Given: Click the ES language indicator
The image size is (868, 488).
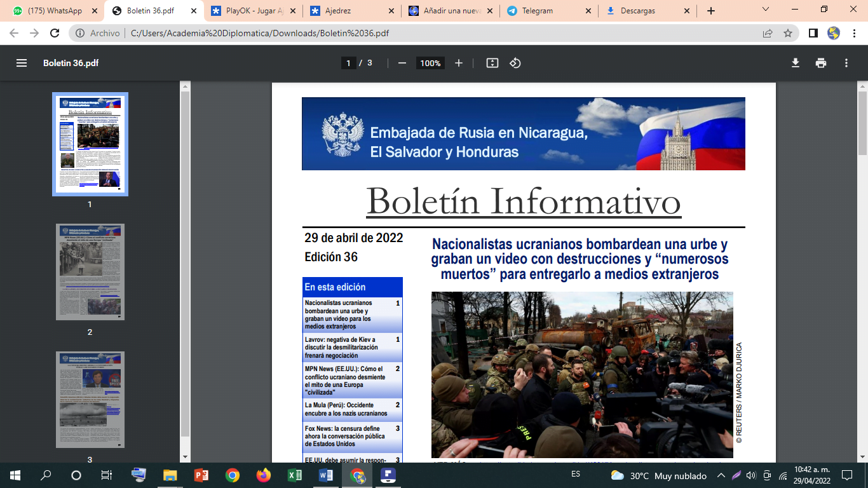Looking at the screenshot, I should point(576,474).
